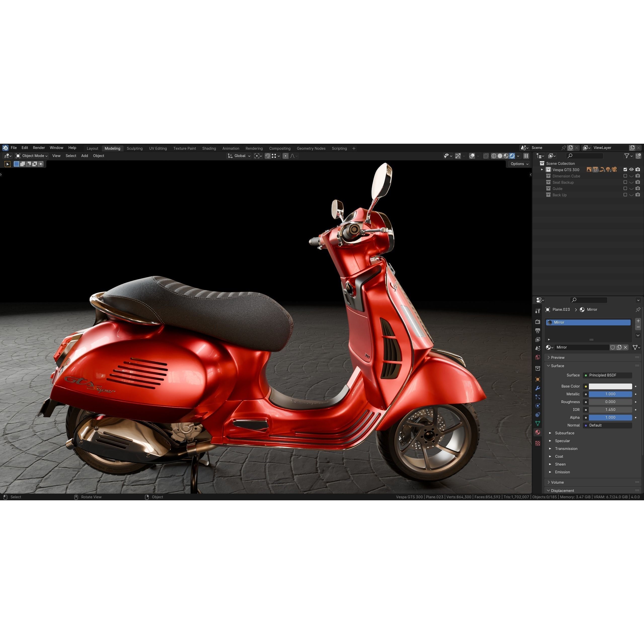The height and width of the screenshot is (644, 644).
Task: Remove the selected material slot
Action: (638, 327)
